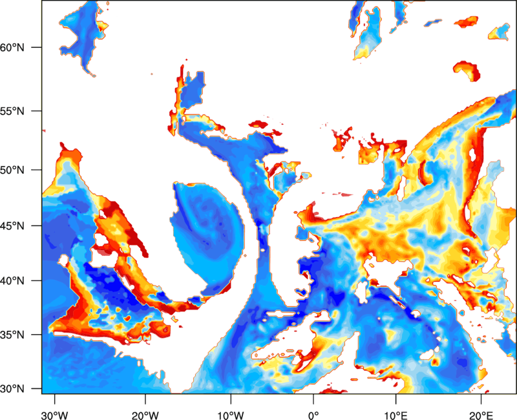Viewport: 517px width, 420px height.
Task: Click the 20°E longitude label
Action: pyautogui.click(x=481, y=415)
